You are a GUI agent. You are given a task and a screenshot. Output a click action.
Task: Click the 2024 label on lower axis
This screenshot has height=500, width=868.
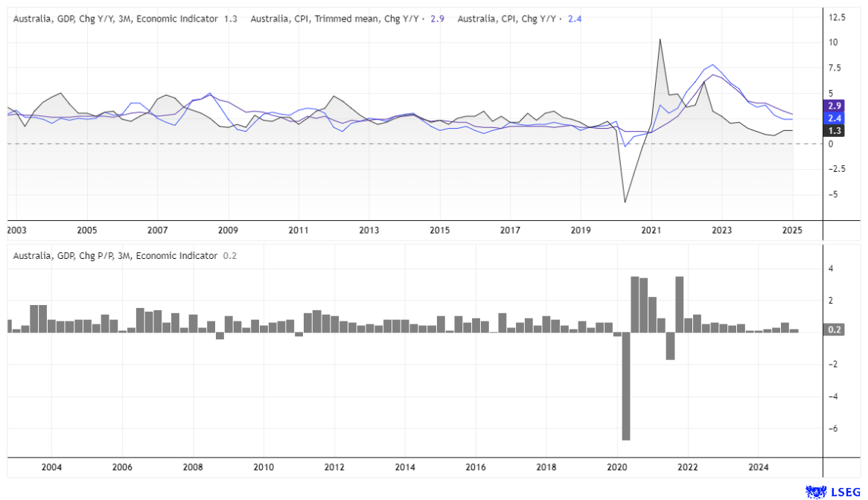[x=759, y=467]
